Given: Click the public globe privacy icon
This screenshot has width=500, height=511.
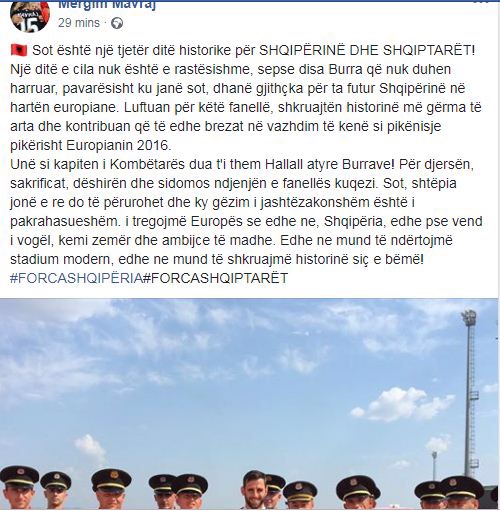Looking at the screenshot, I should pyautogui.click(x=117, y=23).
